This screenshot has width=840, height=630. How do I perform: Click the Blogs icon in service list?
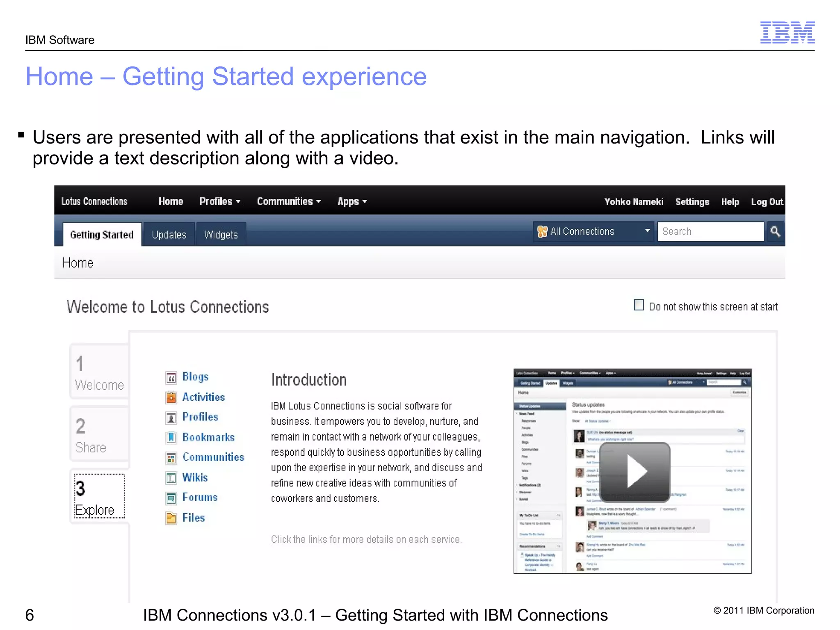click(171, 377)
